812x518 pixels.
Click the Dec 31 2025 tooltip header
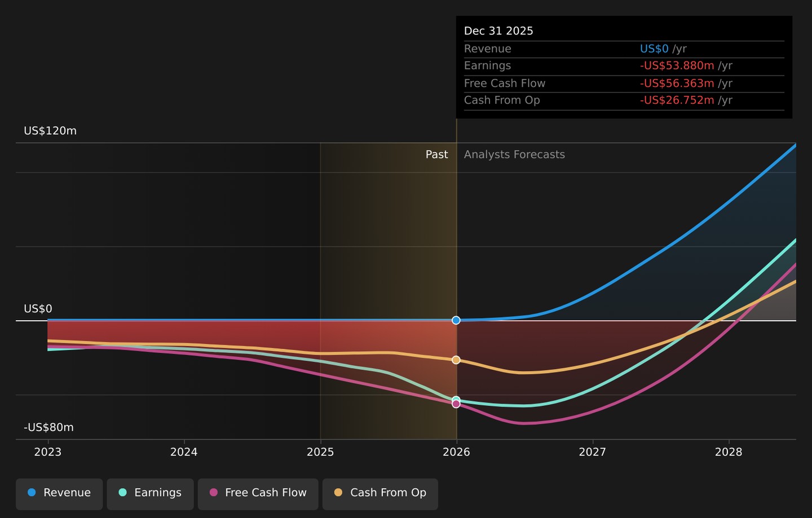pyautogui.click(x=498, y=31)
